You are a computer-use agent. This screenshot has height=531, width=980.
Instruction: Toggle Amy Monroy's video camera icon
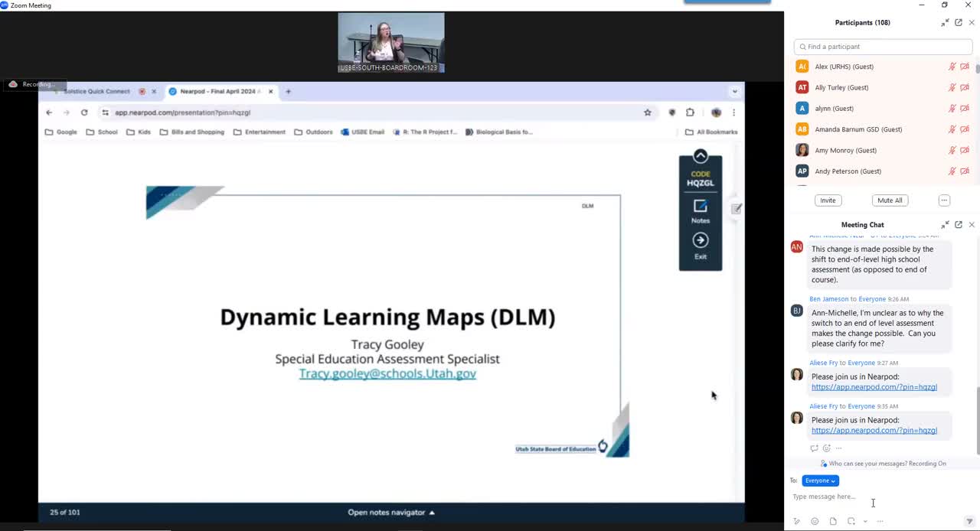(x=965, y=151)
